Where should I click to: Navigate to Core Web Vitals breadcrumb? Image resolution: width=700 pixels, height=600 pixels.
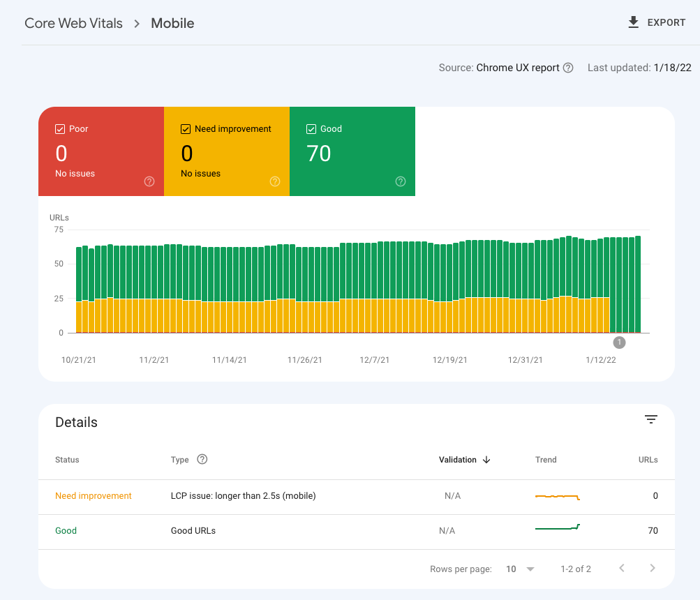click(x=74, y=23)
